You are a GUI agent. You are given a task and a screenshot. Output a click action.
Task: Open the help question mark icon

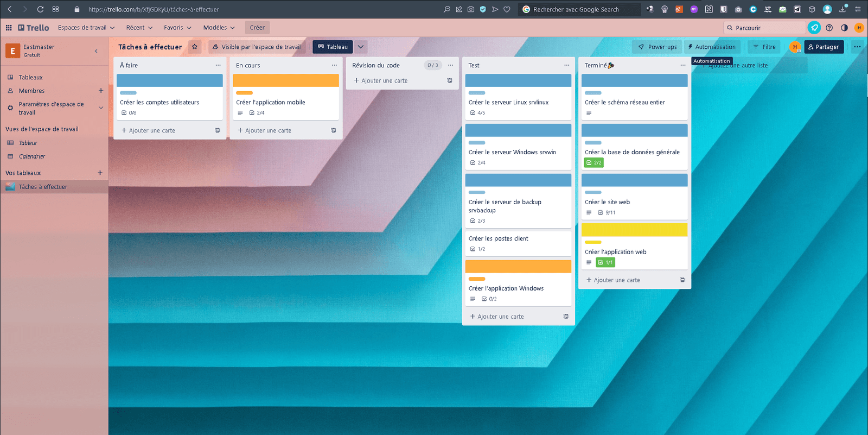point(829,28)
